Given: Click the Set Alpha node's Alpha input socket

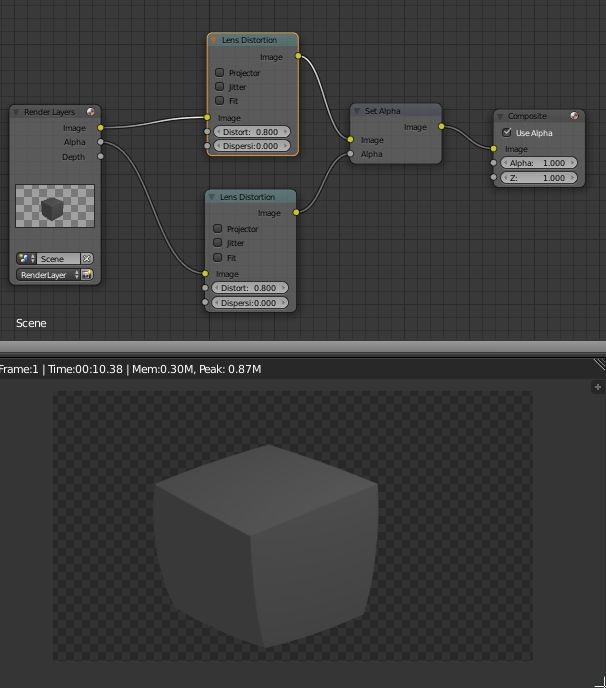Looking at the screenshot, I should point(350,154).
